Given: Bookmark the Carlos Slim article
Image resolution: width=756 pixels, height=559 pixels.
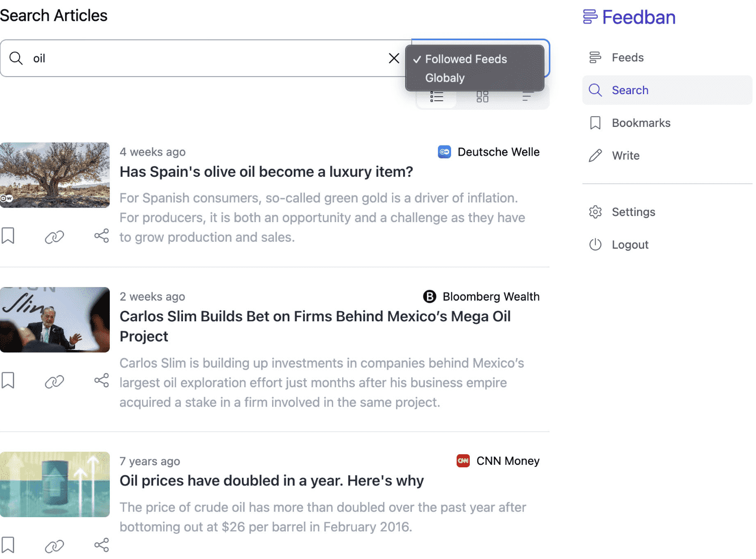Looking at the screenshot, I should click(x=8, y=381).
